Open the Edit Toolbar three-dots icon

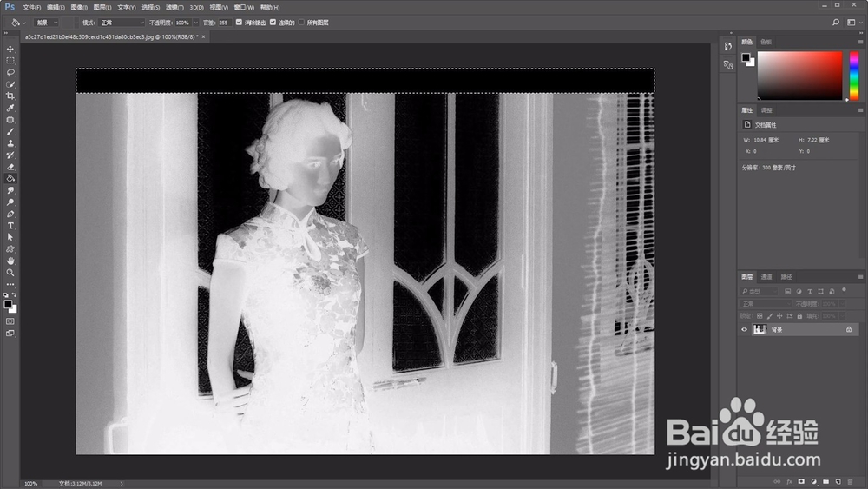(x=10, y=284)
